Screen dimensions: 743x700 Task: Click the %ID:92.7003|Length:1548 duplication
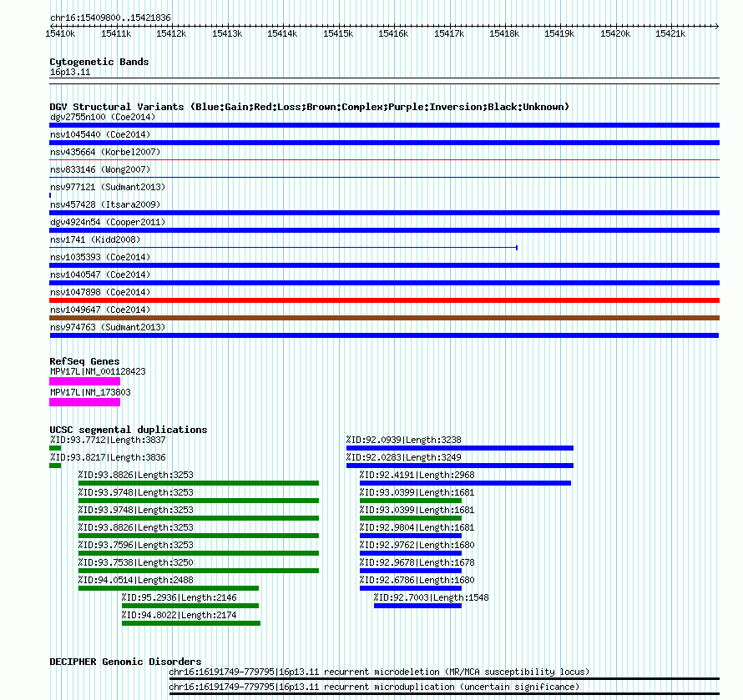pos(417,606)
